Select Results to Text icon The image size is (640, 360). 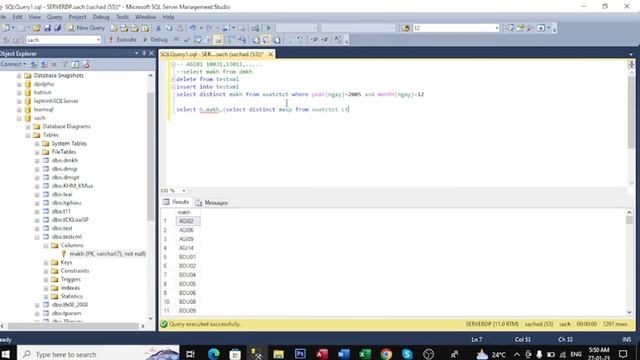pos(256,40)
